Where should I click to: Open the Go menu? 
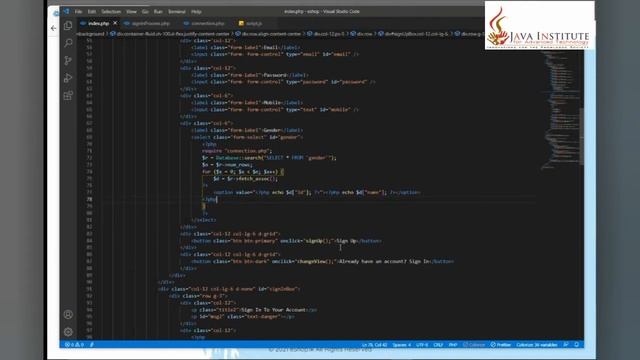(145, 12)
